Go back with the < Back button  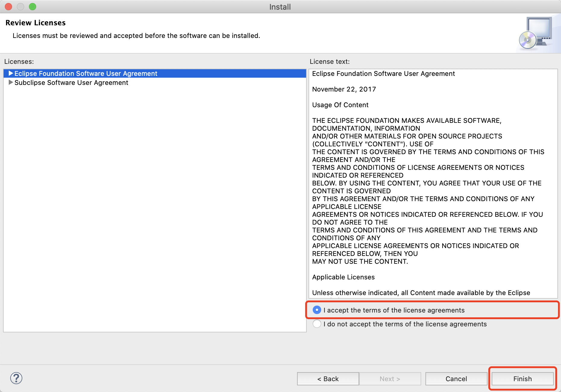point(328,379)
